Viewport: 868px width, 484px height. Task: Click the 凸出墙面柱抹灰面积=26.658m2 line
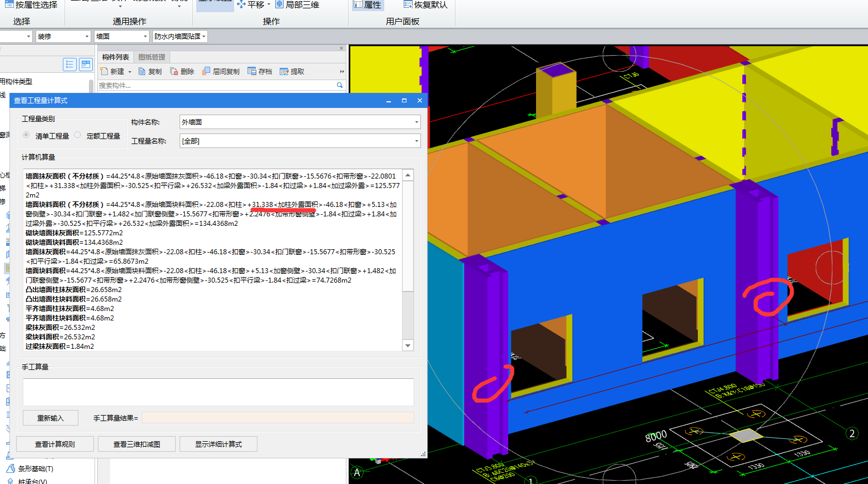tap(73, 289)
